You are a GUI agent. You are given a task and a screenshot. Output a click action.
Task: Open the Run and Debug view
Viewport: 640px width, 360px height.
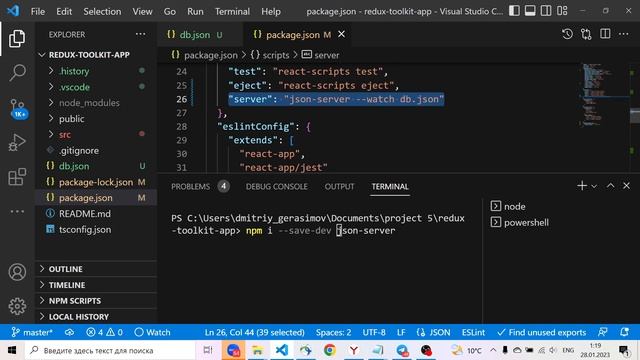point(17,143)
